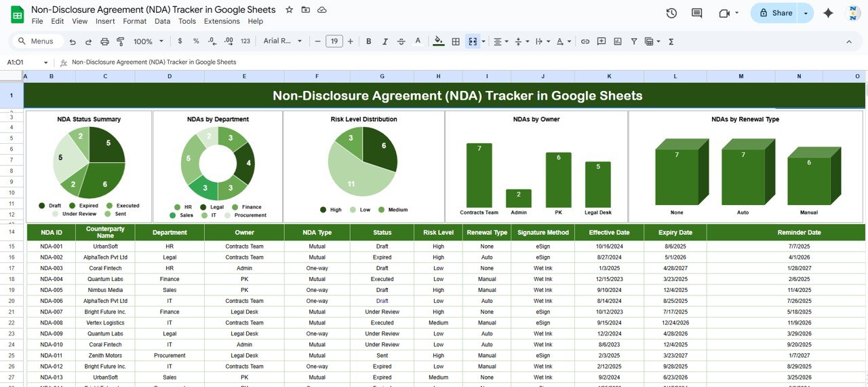Click the insert link icon
868x387 pixels.
(x=585, y=41)
